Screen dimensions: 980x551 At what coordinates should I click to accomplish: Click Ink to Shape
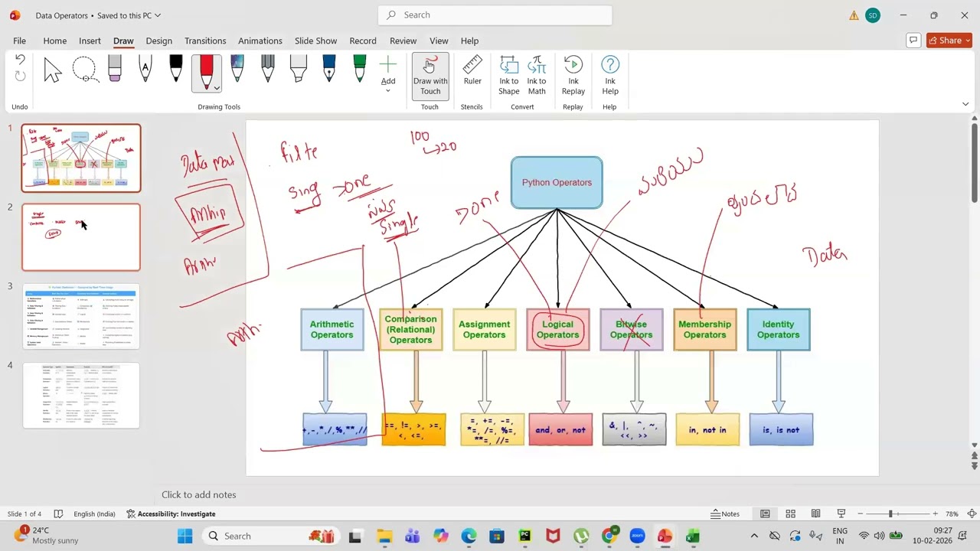click(x=509, y=75)
